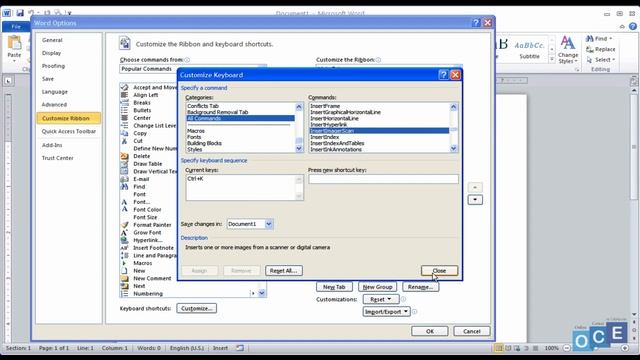The image size is (640, 360).
Task: Open the Display options page
Action: (x=51, y=53)
